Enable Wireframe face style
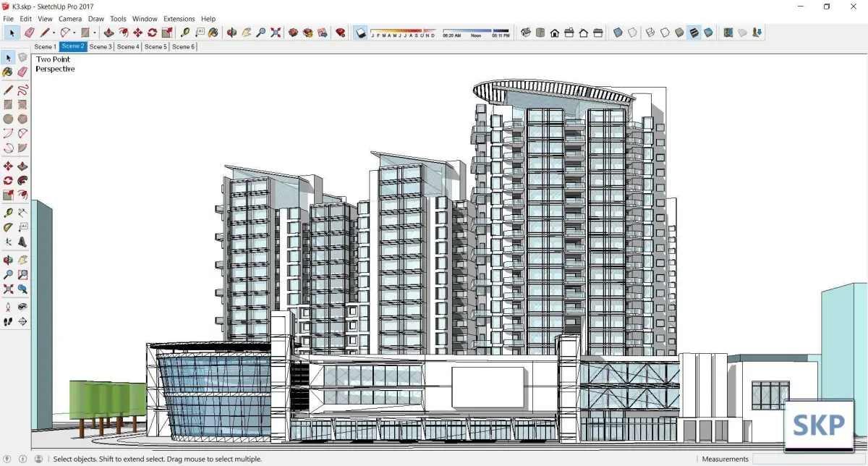Viewport: 868px width, 466px height. pyautogui.click(x=650, y=33)
